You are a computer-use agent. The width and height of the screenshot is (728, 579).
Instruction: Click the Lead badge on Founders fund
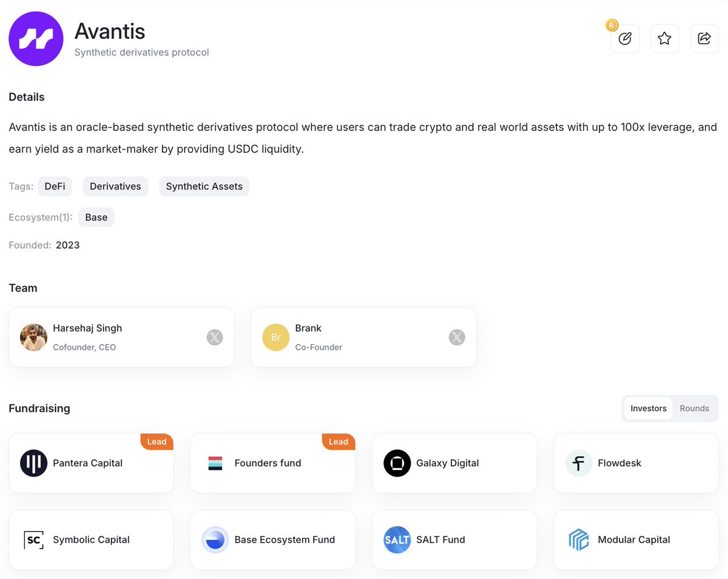tap(339, 441)
